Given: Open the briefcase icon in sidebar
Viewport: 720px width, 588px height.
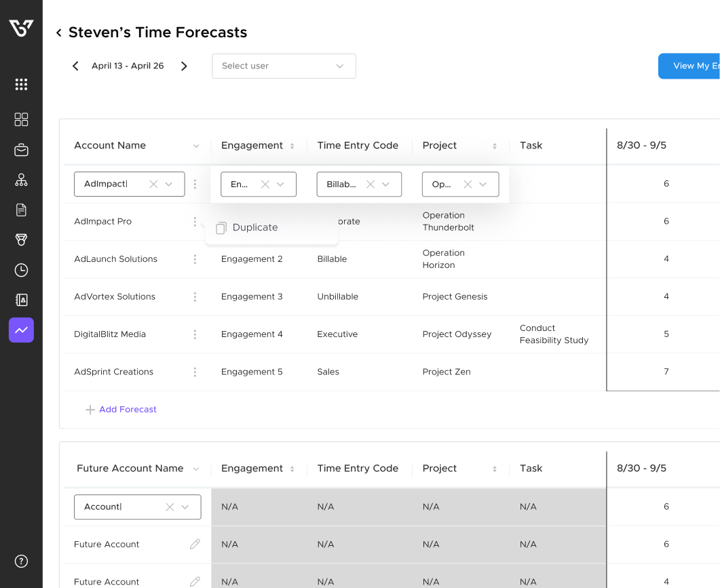Looking at the screenshot, I should pos(21,150).
